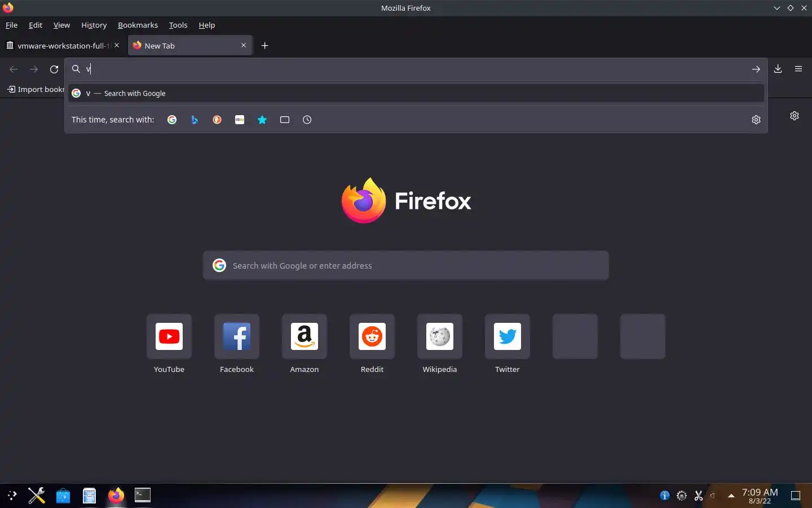The image size is (812, 508).
Task: Search this time with DuckDuckGo icon
Action: pos(217,120)
